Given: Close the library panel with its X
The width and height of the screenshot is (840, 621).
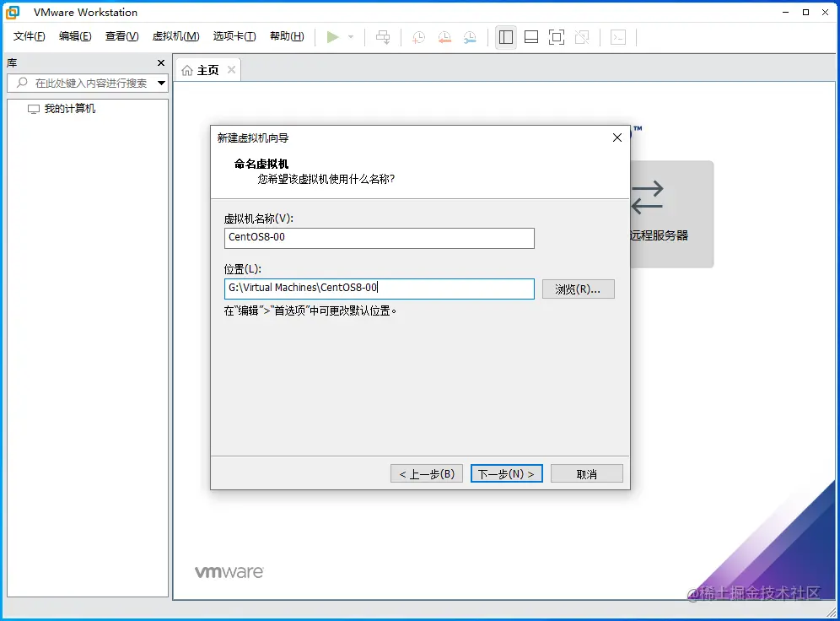Looking at the screenshot, I should [x=160, y=62].
